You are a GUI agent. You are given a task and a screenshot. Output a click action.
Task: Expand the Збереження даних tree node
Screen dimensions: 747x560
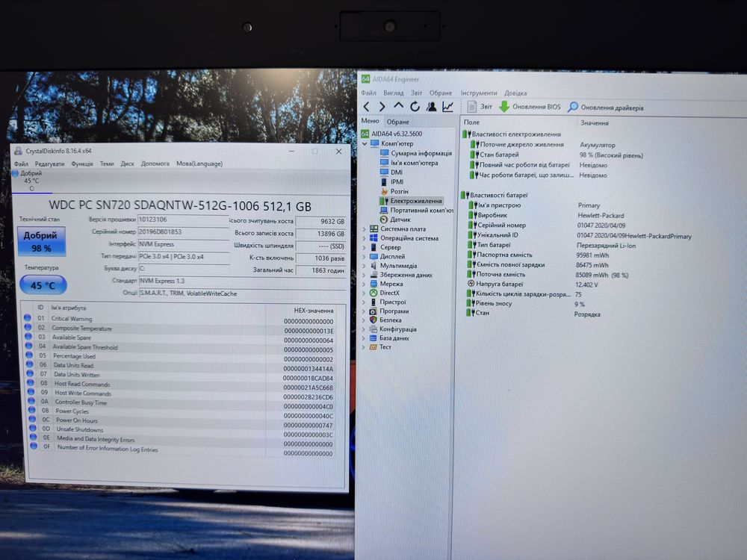364,275
